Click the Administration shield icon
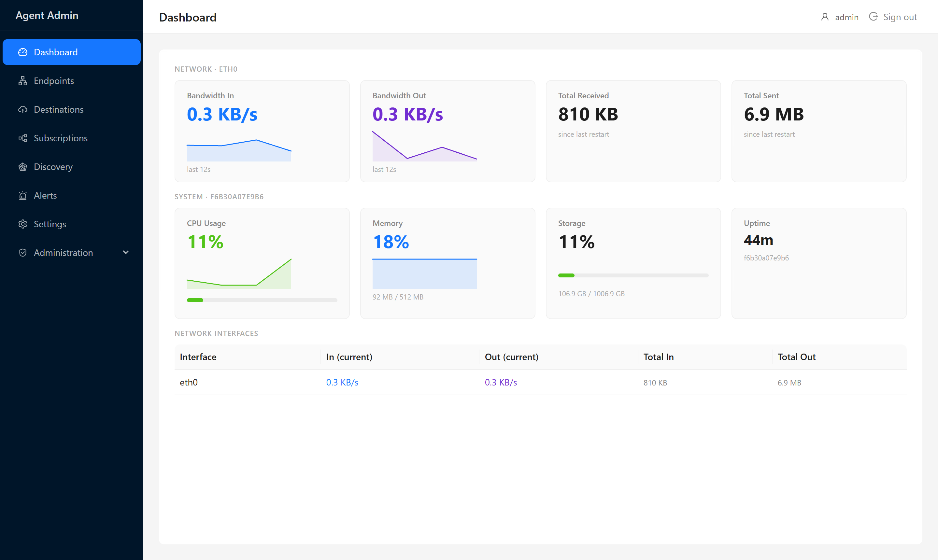The image size is (938, 560). point(23,253)
